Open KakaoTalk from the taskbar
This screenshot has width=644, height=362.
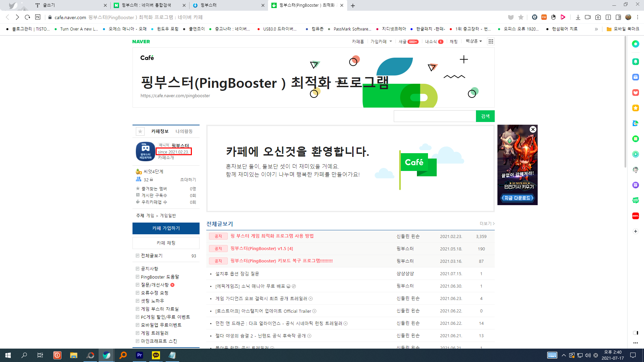156,355
